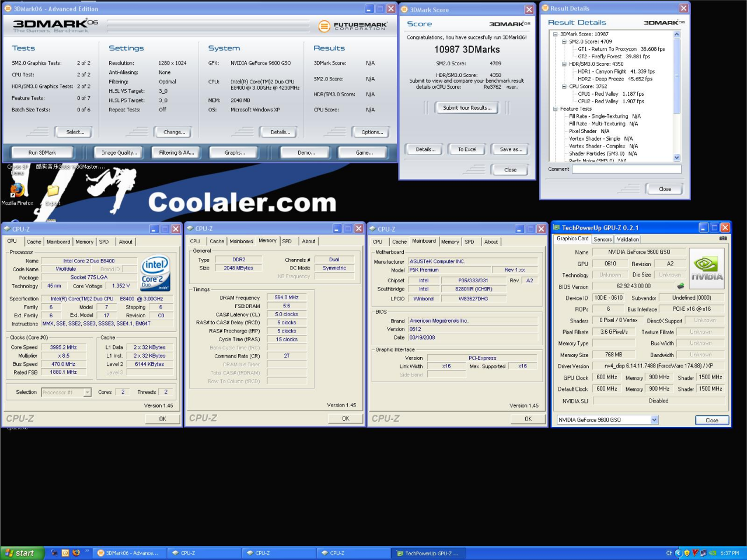This screenshot has width=747, height=560.
Task: Click Run 3DMark button
Action: click(42, 153)
